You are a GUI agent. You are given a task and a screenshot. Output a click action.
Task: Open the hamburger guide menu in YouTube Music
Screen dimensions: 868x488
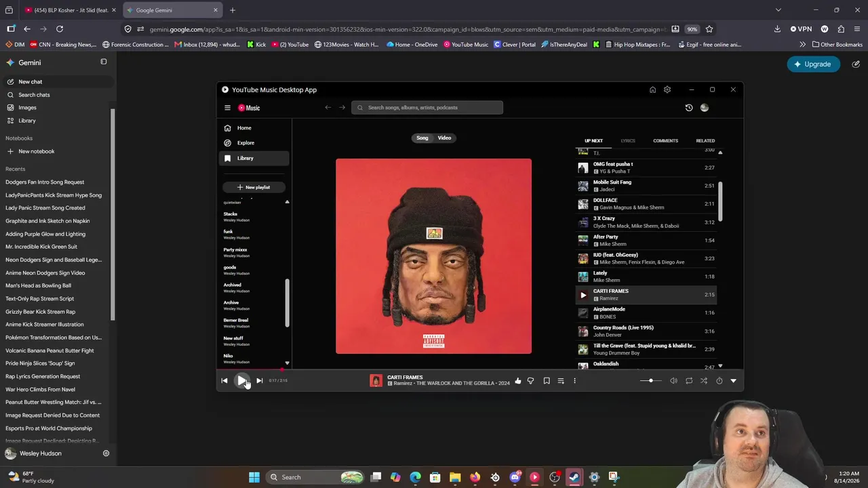pyautogui.click(x=228, y=108)
